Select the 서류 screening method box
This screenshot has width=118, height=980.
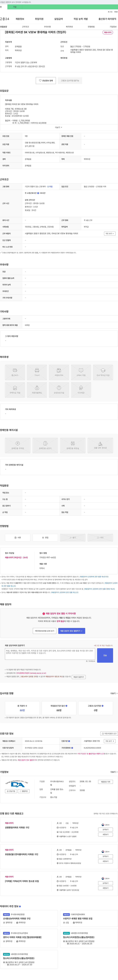point(17,538)
